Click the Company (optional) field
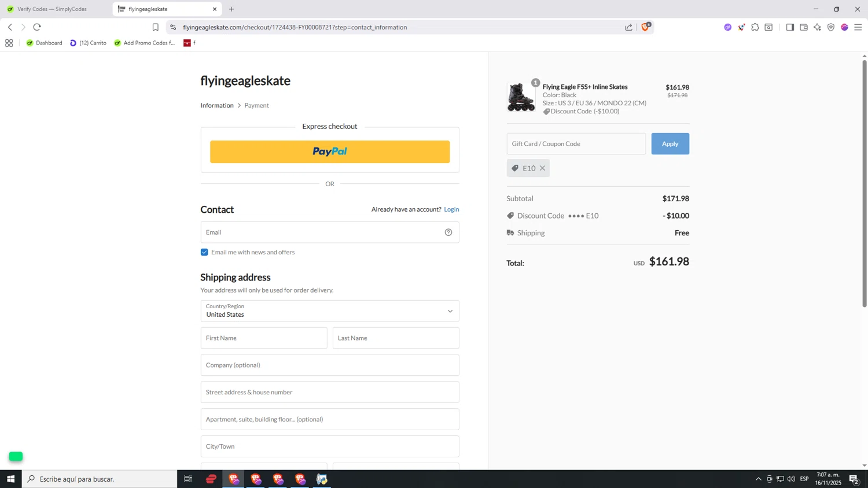Viewport: 868px width, 488px height. point(330,365)
